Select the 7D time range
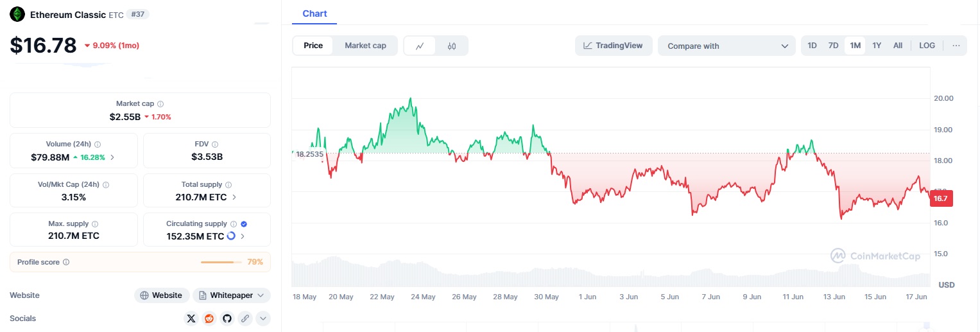Screen dimensions: 980x332 click(833, 46)
